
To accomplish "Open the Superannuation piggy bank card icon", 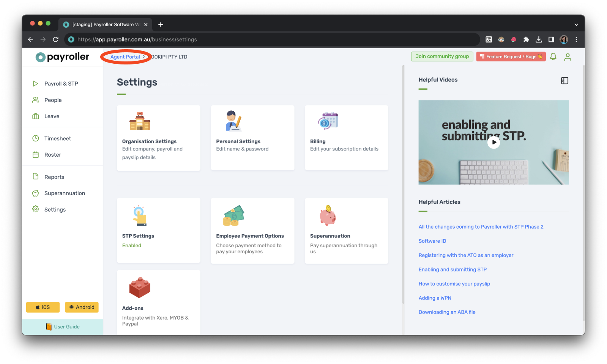I will click(x=328, y=215).
